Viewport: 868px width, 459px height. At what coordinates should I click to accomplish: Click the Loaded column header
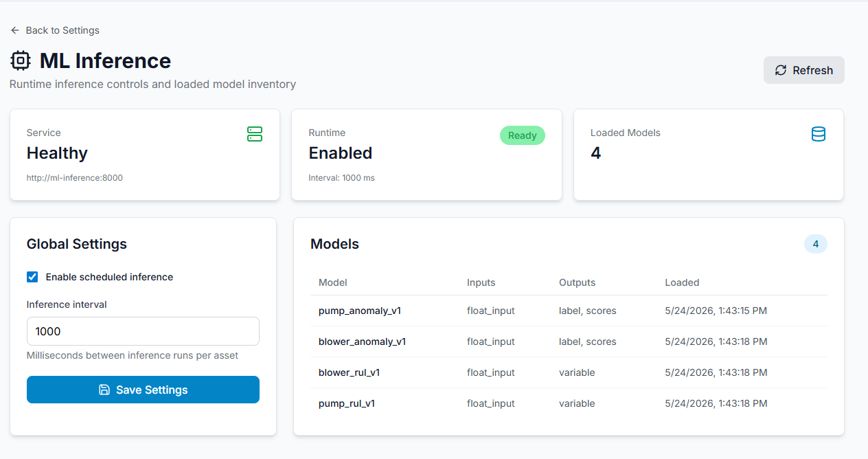click(682, 282)
